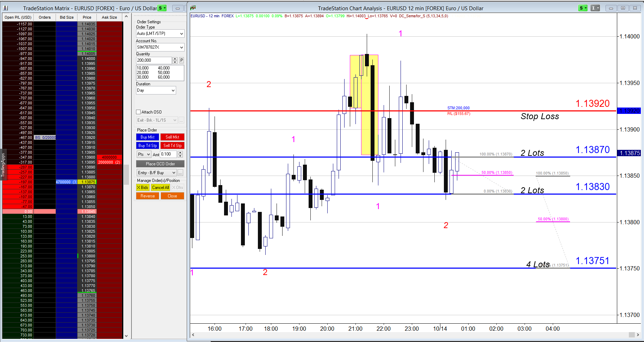Click the Buy Trl Stp button
The height and width of the screenshot is (342, 644).
[x=148, y=146]
